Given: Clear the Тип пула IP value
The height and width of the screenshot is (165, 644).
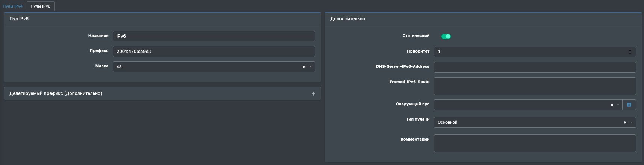Looking at the screenshot, I should (x=625, y=122).
